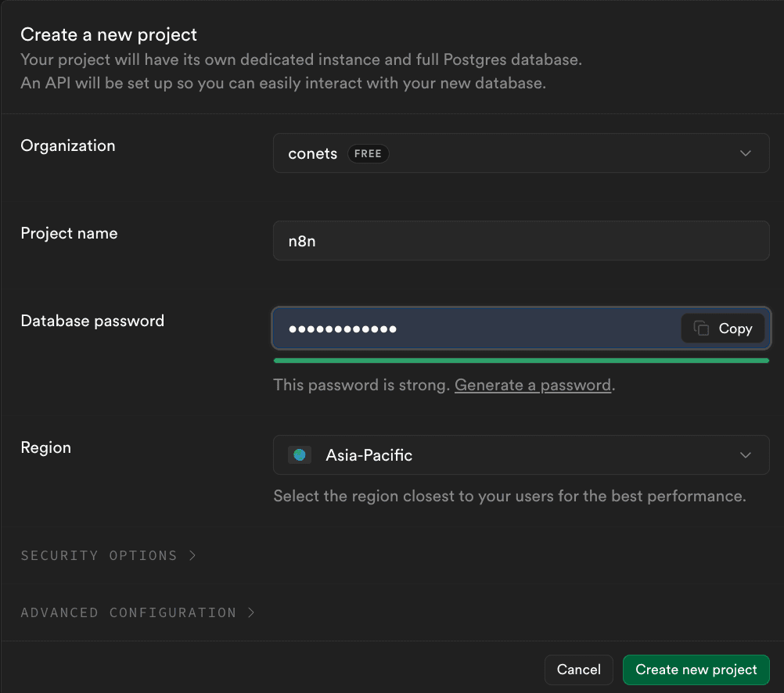Click the FREE plan badge
784x693 pixels.
(368, 153)
